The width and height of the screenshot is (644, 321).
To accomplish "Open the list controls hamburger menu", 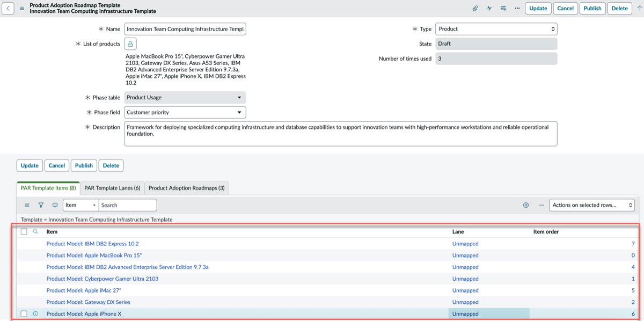I will [27, 205].
